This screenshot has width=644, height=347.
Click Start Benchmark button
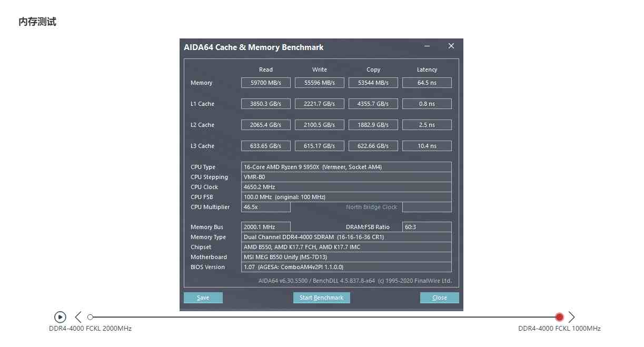322,298
